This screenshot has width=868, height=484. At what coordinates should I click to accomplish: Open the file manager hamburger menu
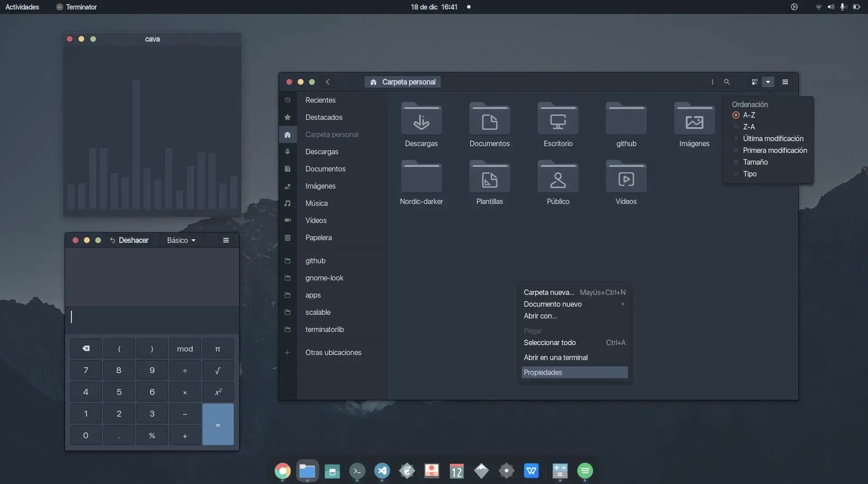click(785, 82)
